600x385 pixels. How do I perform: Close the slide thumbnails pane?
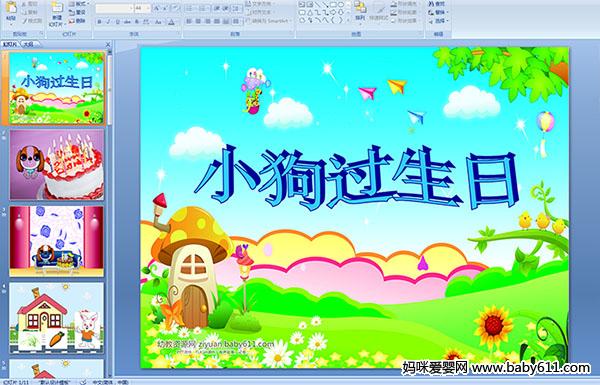click(x=108, y=45)
